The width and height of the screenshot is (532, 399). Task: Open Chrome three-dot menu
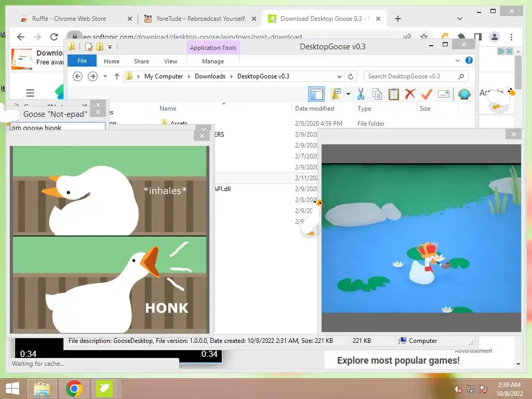pyautogui.click(x=511, y=37)
